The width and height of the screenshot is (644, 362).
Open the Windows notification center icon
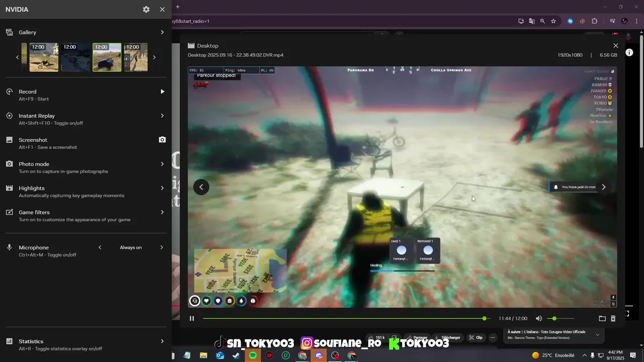point(633,355)
